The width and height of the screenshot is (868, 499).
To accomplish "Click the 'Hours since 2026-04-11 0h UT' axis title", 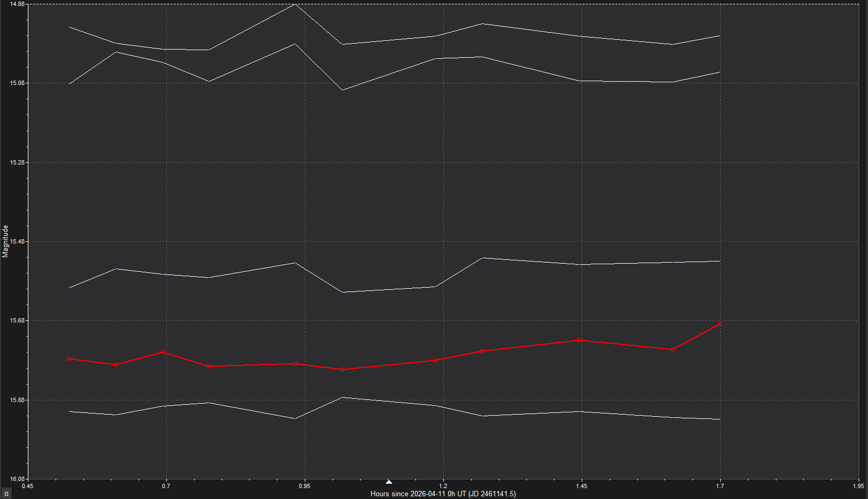I will coord(443,494).
